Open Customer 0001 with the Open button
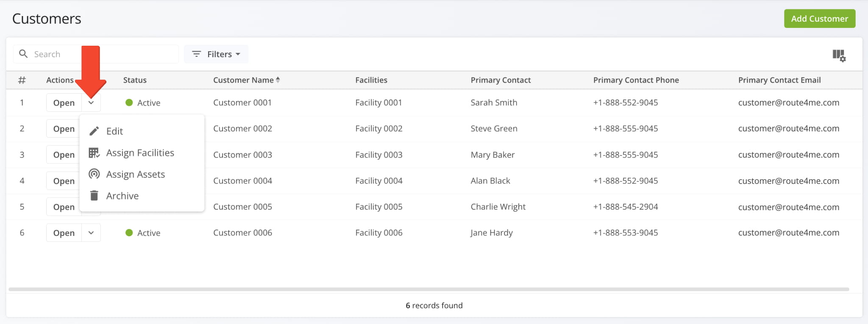868x324 pixels. click(64, 102)
